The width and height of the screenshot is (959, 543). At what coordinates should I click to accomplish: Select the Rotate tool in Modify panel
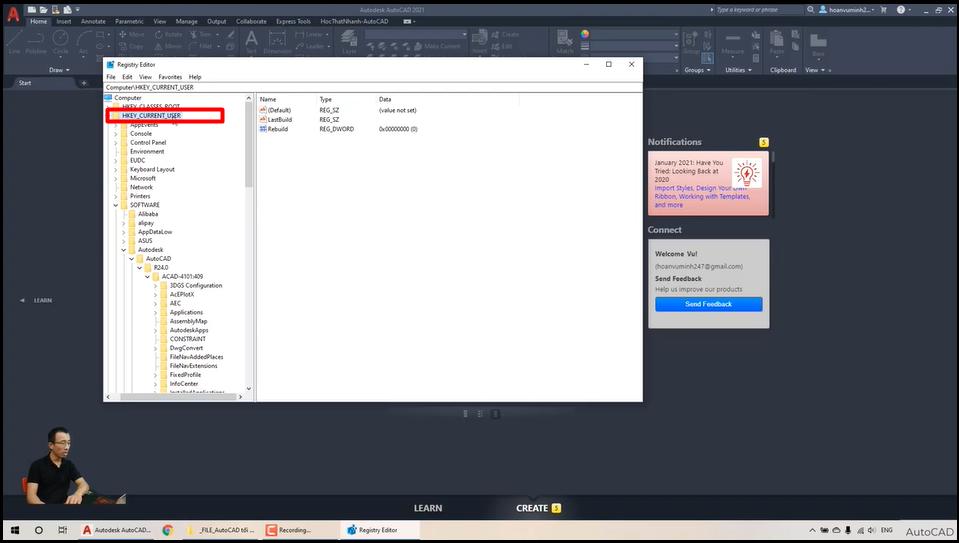coord(169,34)
